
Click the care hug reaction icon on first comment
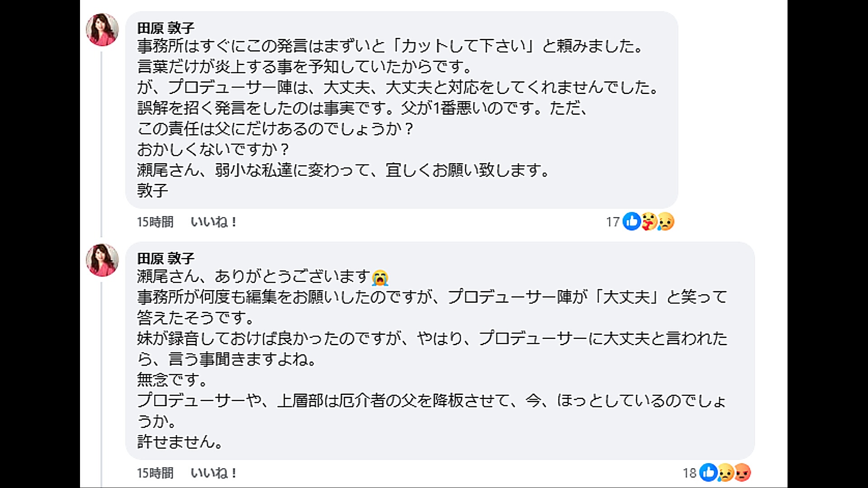pyautogui.click(x=649, y=221)
